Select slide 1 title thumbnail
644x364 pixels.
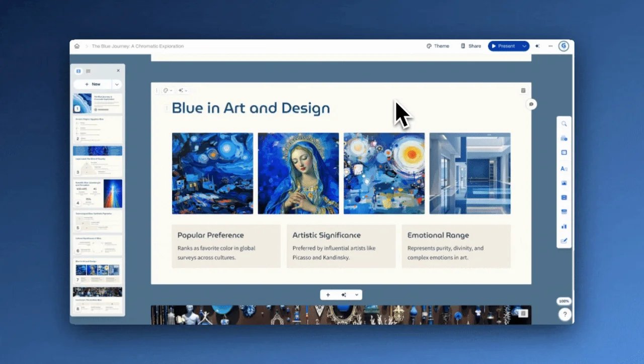coord(98,103)
